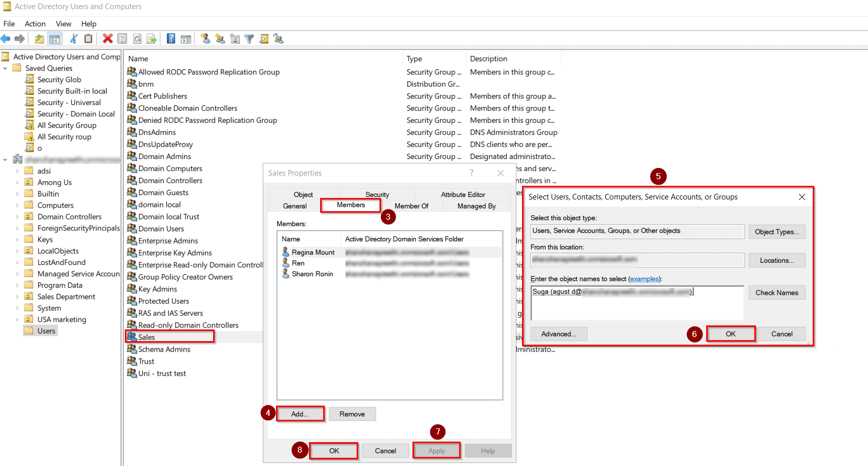Image resolution: width=868 pixels, height=466 pixels.
Task: Expand the Domain Controllers tree node
Action: pos(17,216)
